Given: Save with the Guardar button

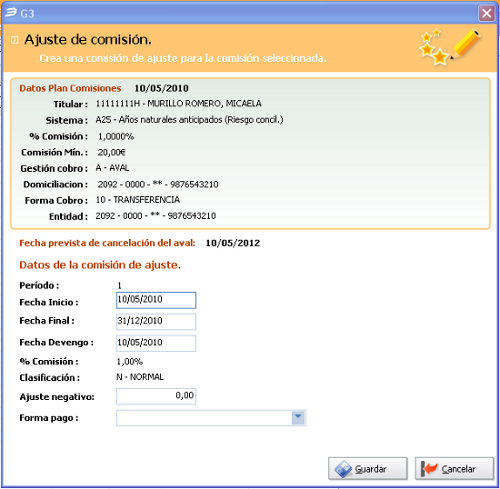Looking at the screenshot, I should (368, 469).
